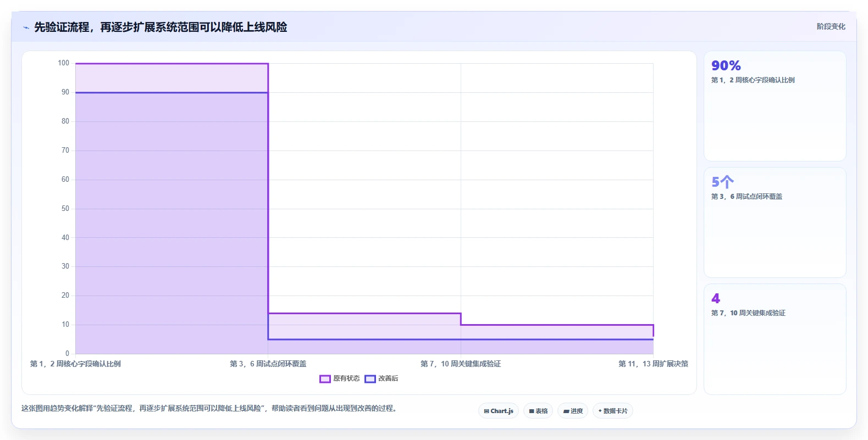Click the icon in the 进度 chip
868x440 pixels.
[566, 411]
